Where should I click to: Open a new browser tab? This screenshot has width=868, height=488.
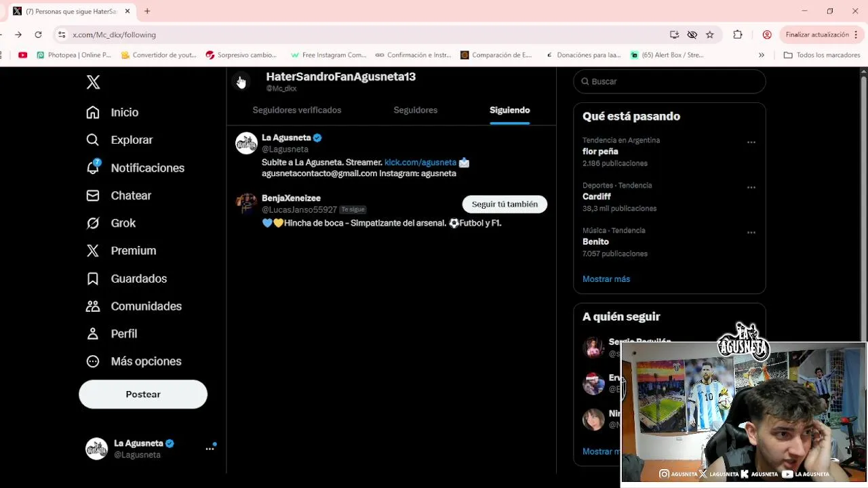(x=147, y=12)
